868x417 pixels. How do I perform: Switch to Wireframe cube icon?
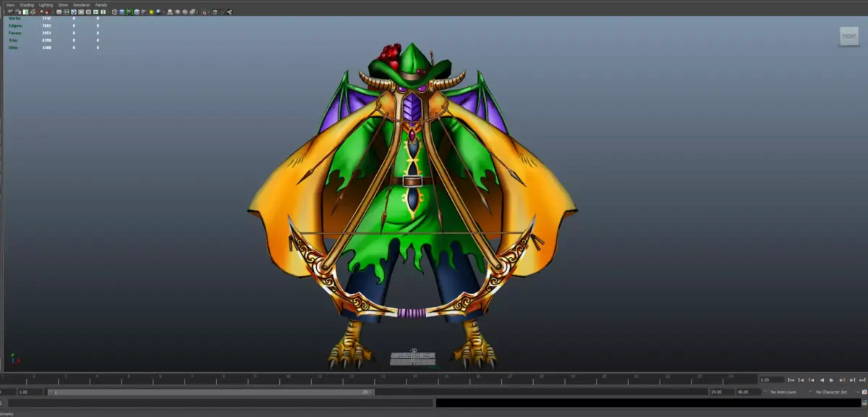click(114, 12)
